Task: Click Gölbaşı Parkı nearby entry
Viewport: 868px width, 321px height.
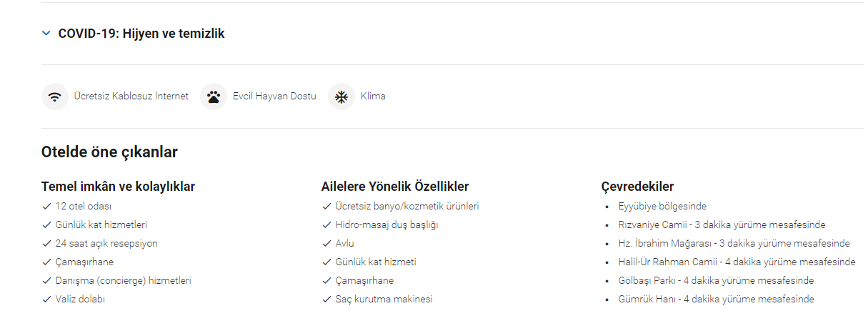Action: (716, 280)
